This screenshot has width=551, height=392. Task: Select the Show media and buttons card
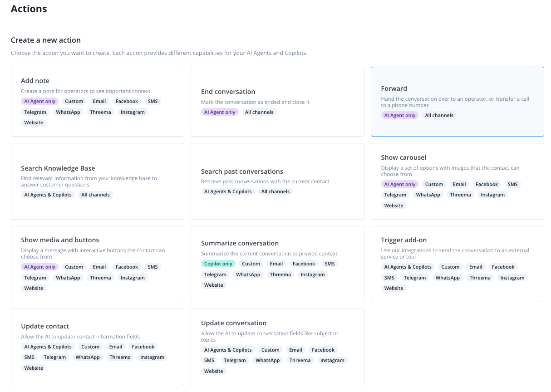[98, 264]
